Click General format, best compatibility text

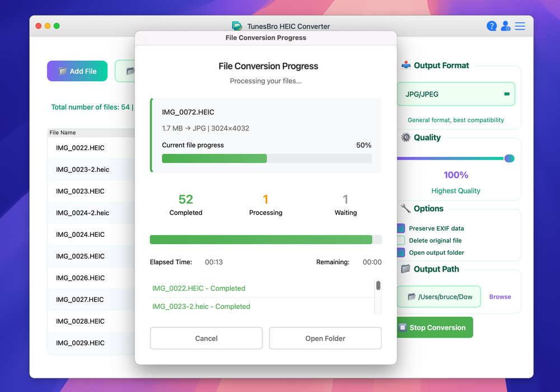tap(456, 120)
